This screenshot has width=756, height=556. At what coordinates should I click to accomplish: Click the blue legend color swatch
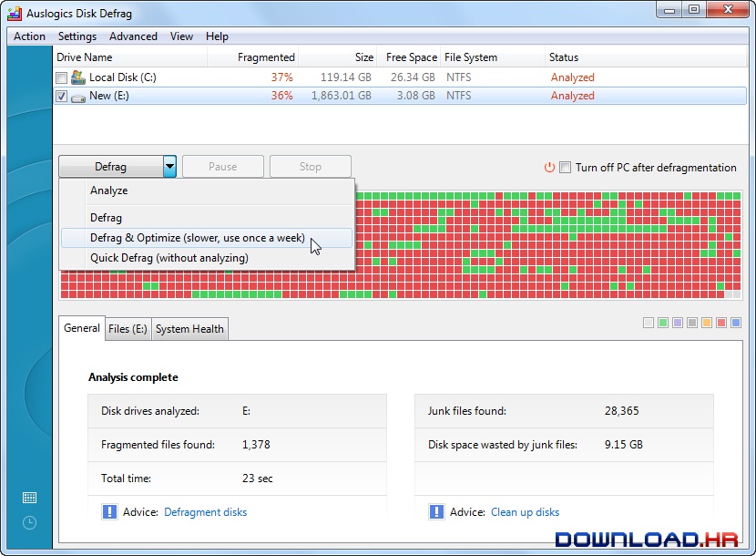tap(736, 323)
